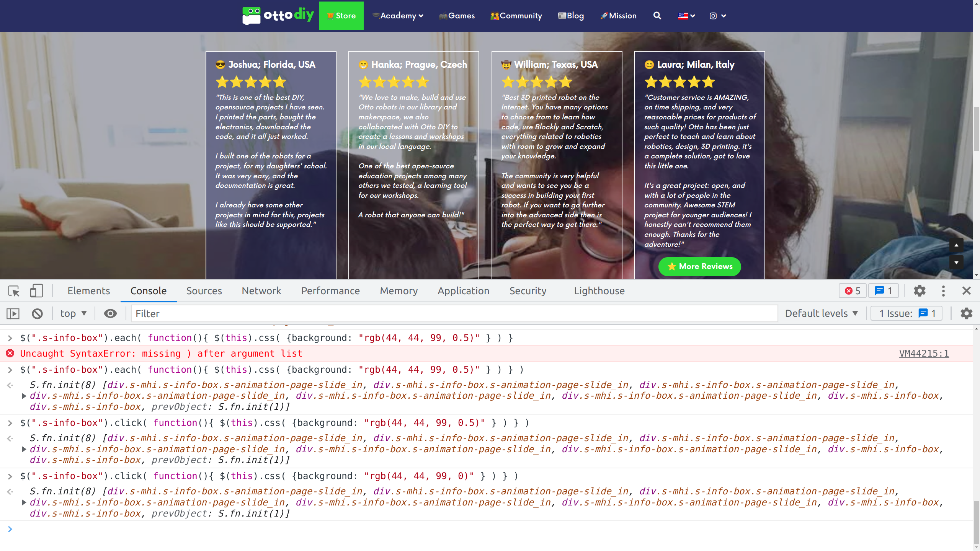Screen dimensions: 980x551
Task: Open the top context dropdown
Action: tap(73, 314)
